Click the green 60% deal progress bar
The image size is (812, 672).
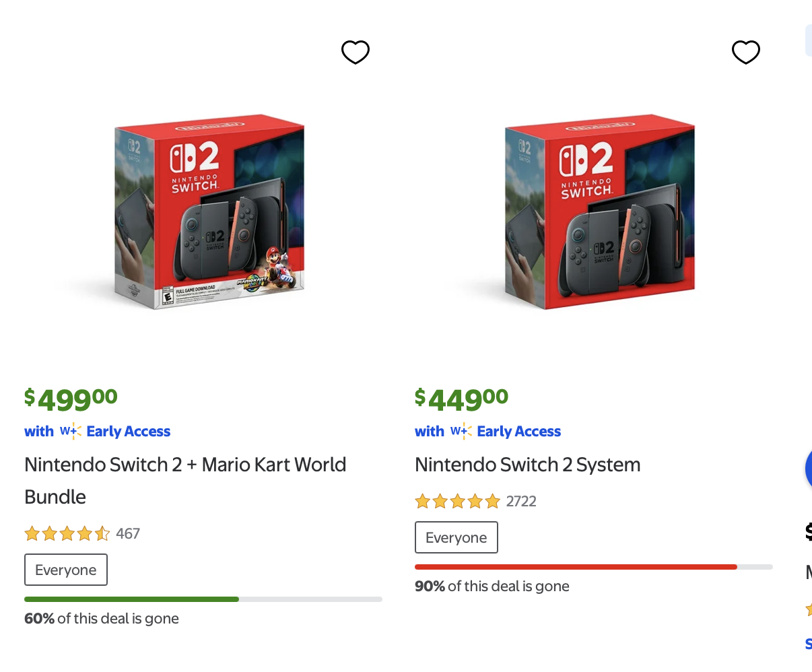tap(131, 599)
